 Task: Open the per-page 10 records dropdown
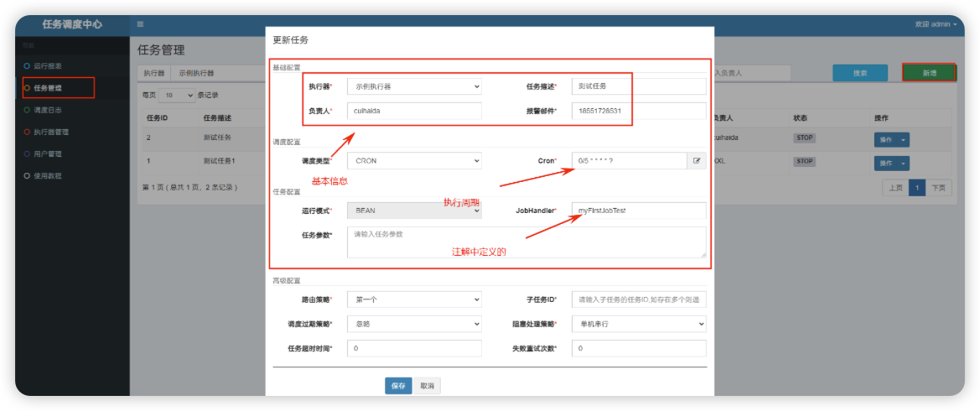click(177, 96)
